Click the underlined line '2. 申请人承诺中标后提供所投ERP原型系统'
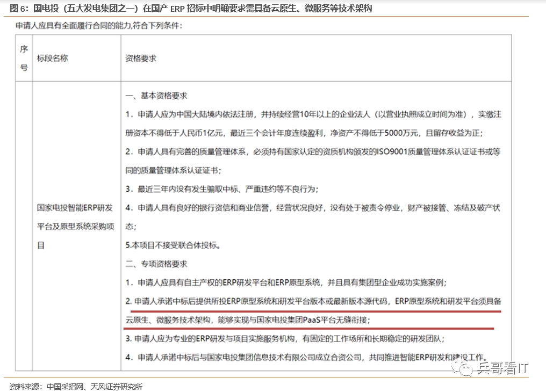This screenshot has width=546, height=392. [313, 301]
